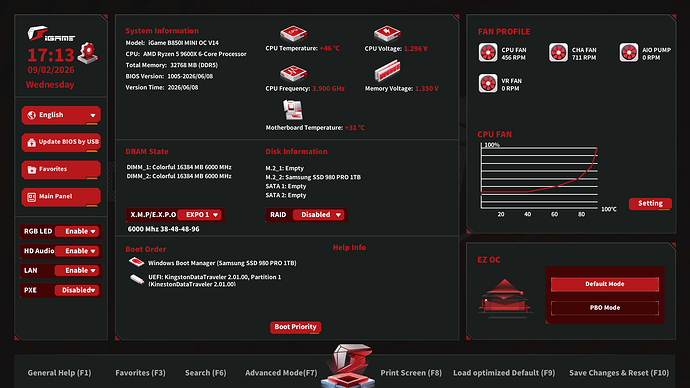Click the iGame logo icon
Screen dimensions: 690x388
pyautogui.click(x=51, y=33)
